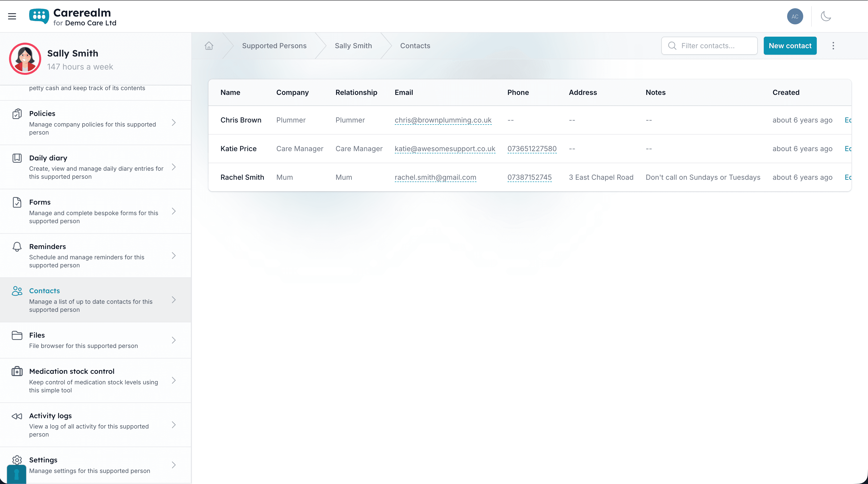The width and height of the screenshot is (868, 484).
Task: Expand Settings section chevron
Action: click(174, 465)
